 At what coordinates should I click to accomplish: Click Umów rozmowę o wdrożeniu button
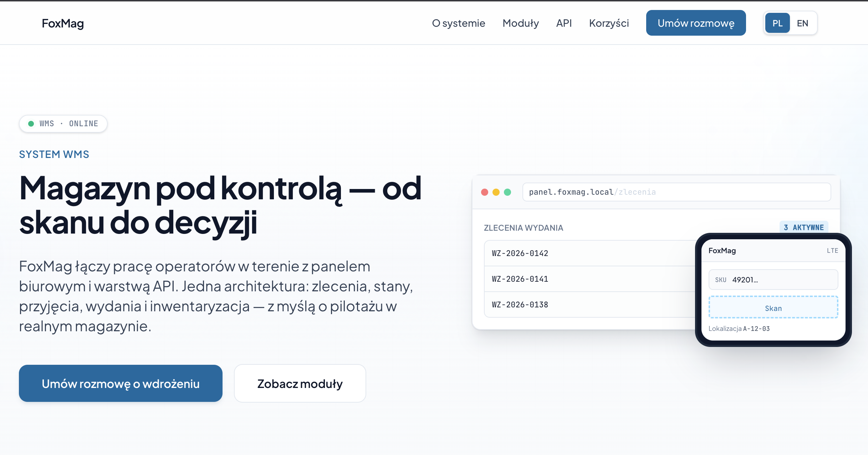click(x=121, y=383)
